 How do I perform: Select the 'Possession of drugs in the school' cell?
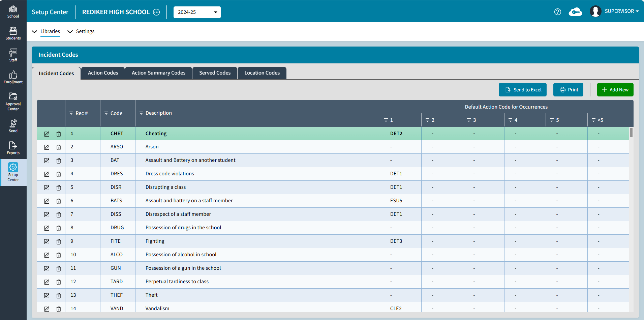coord(257,228)
